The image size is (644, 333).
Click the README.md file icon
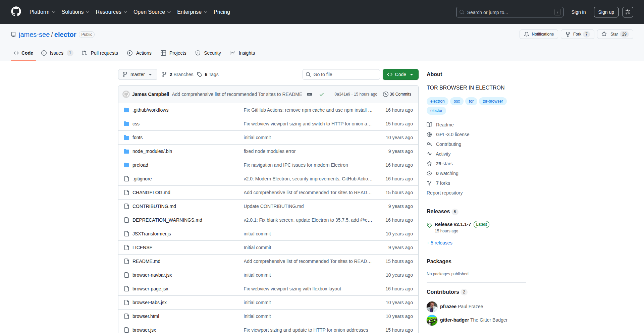126,261
